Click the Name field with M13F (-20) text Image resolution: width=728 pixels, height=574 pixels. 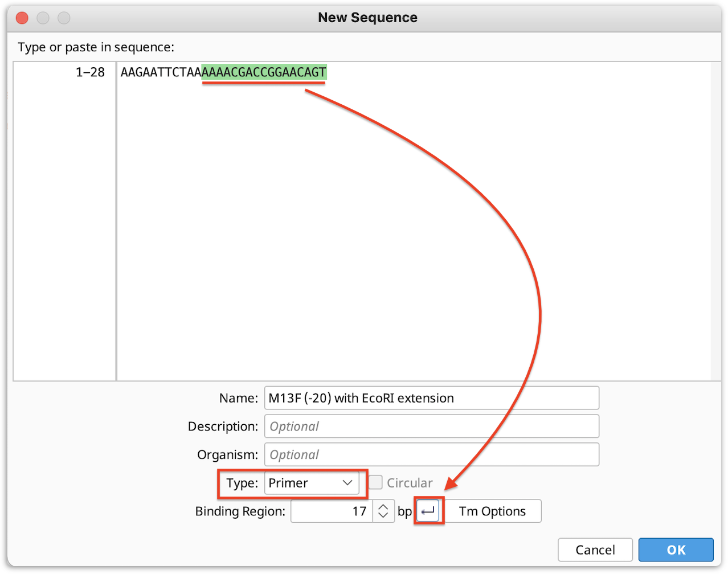click(x=432, y=397)
